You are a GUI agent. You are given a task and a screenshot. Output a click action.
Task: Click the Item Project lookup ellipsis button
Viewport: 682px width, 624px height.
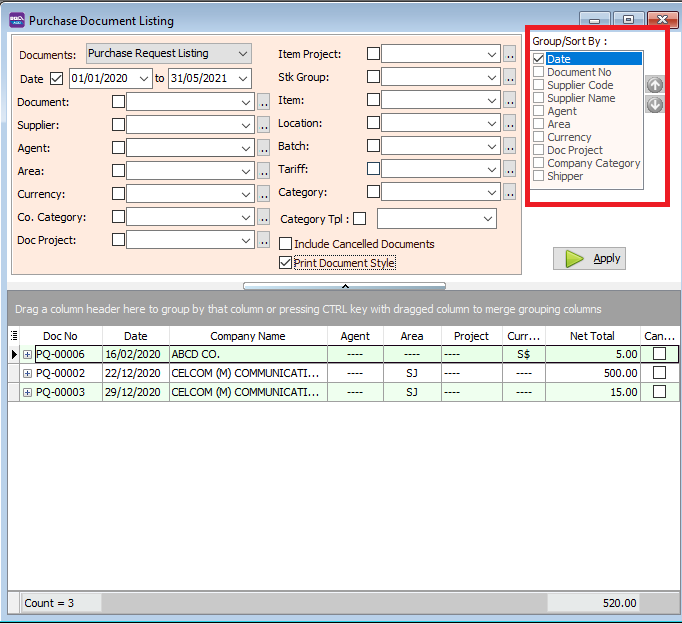coord(510,54)
